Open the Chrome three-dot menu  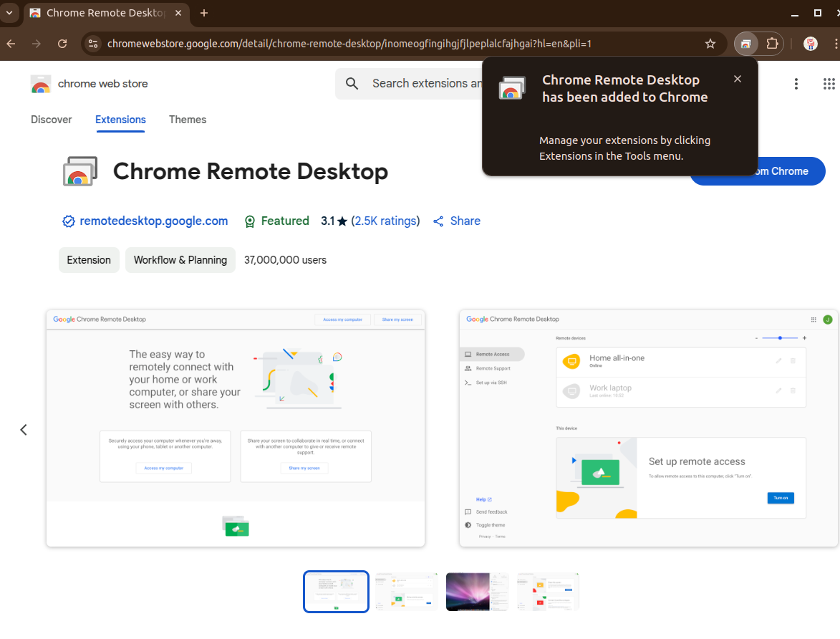835,44
